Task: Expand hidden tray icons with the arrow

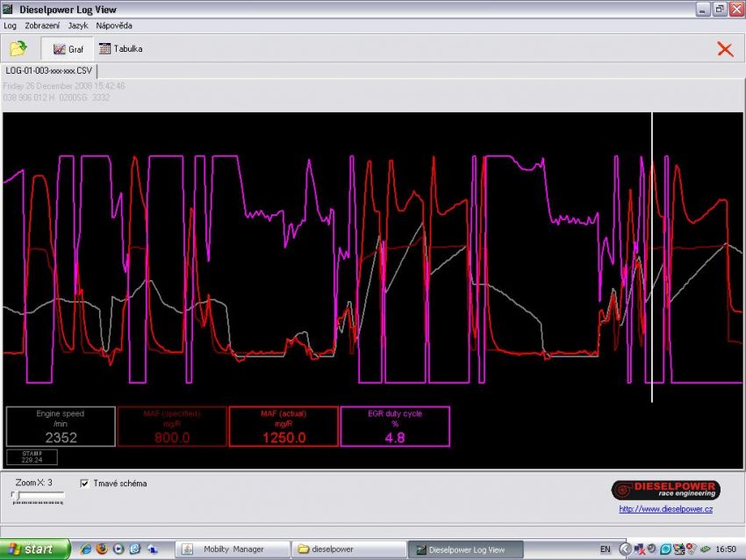Action: click(625, 549)
